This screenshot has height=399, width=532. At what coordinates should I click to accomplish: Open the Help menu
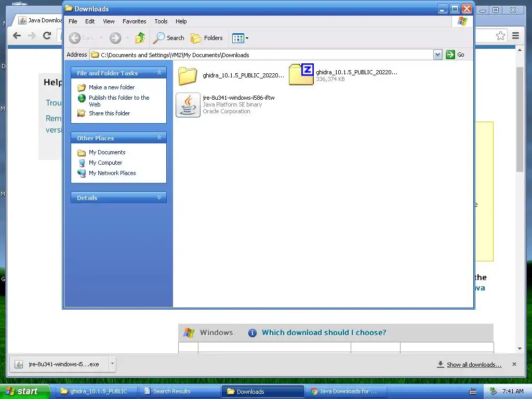point(181,21)
